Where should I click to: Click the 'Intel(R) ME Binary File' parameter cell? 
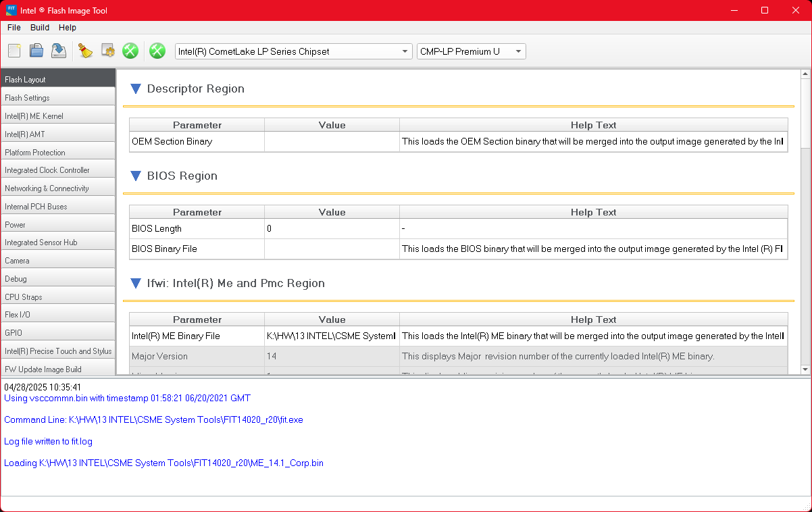[197, 336]
